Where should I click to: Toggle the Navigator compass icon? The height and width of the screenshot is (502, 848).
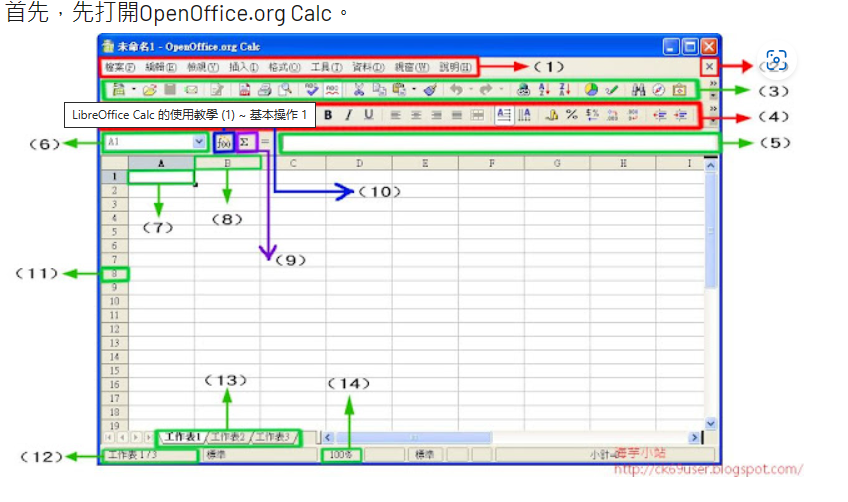658,90
